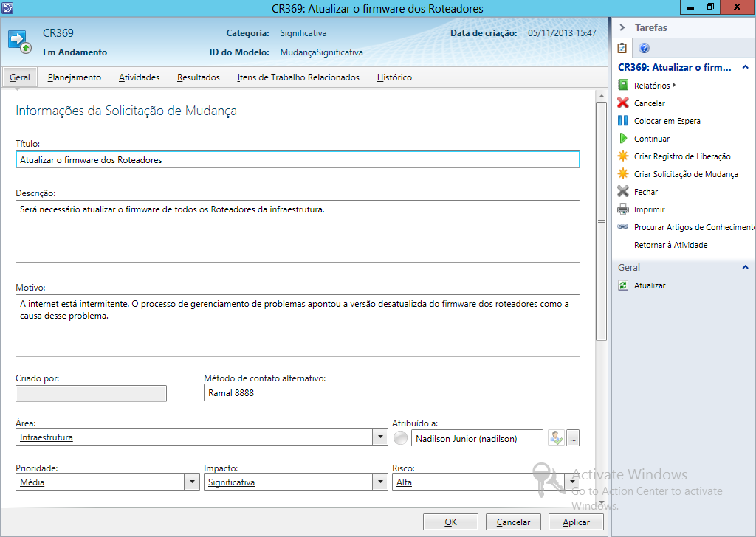756x537 pixels.
Task: Click the gray X Fechar icon
Action: point(623,192)
